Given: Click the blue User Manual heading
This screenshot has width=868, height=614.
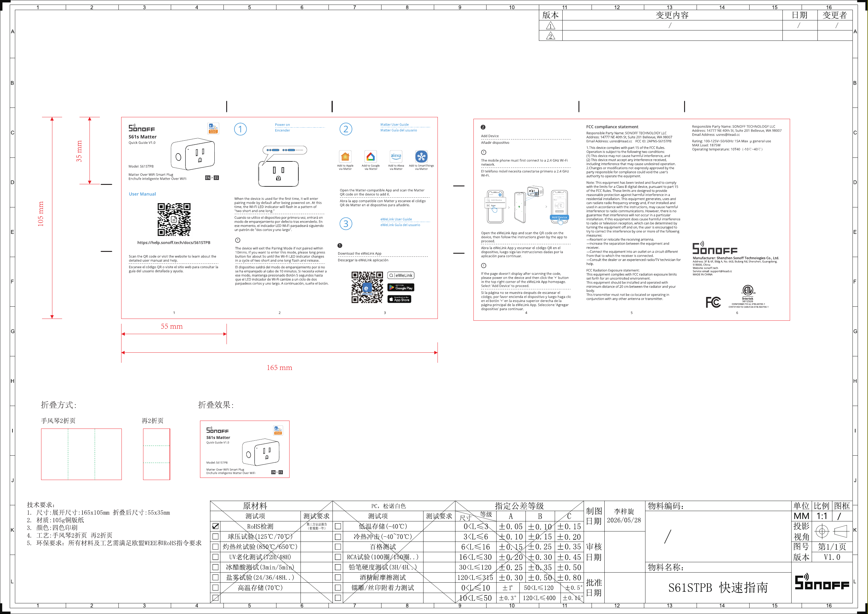Looking at the screenshot, I should click(142, 194).
